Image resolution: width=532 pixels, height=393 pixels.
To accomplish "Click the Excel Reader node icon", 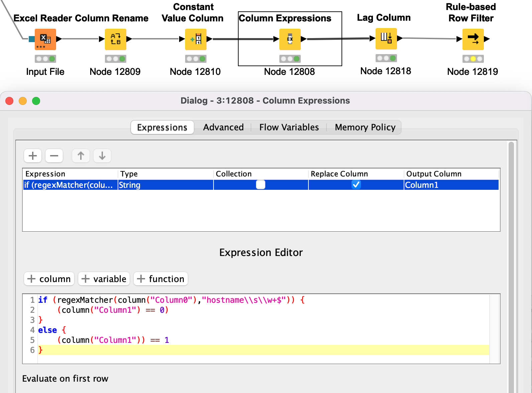I will pyautogui.click(x=45, y=39).
